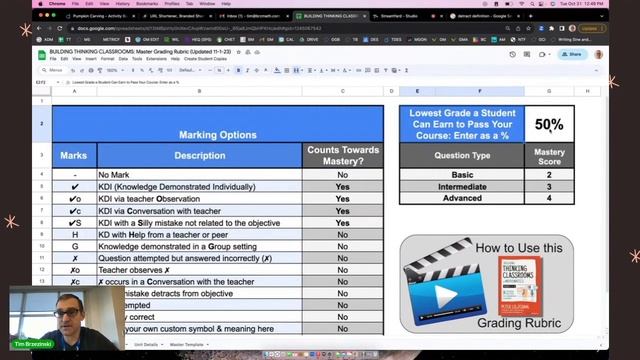Click the browser Back arrow

pos(39,29)
